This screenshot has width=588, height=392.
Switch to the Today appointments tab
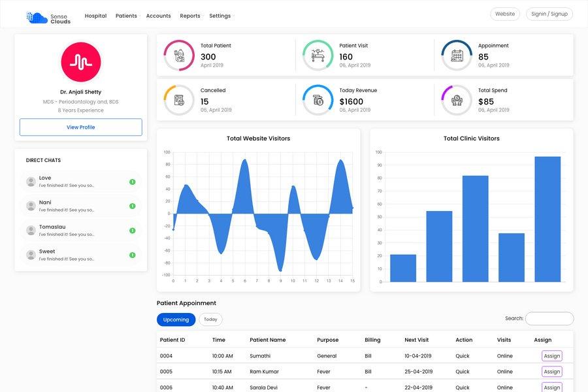(x=210, y=319)
